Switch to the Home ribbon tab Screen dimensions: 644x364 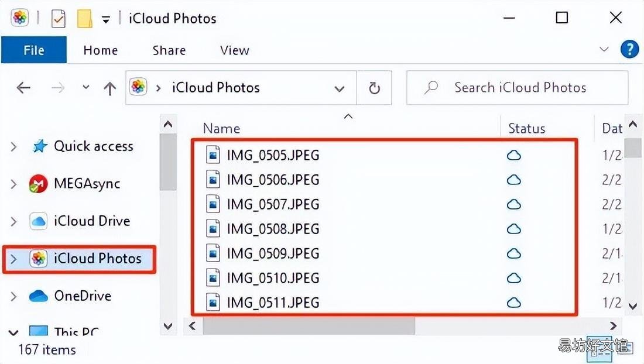coord(101,50)
